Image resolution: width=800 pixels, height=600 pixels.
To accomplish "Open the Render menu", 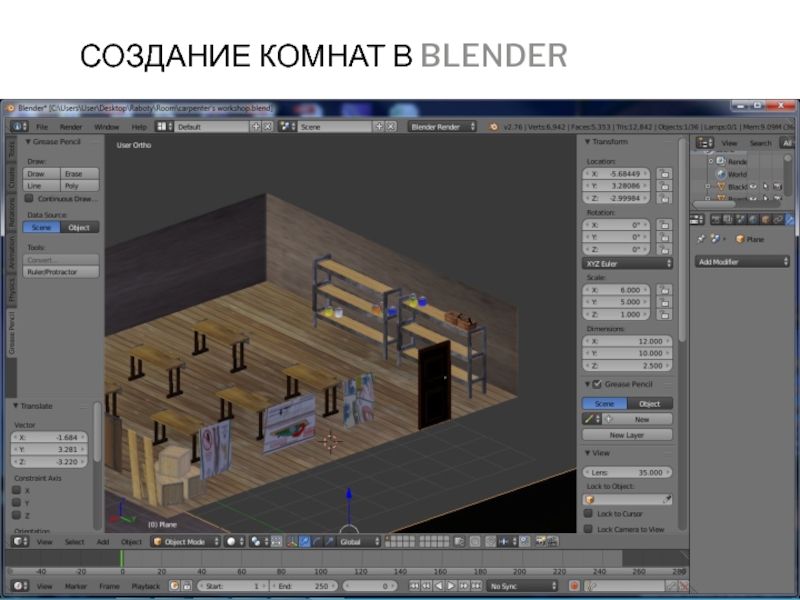I will coord(71,127).
